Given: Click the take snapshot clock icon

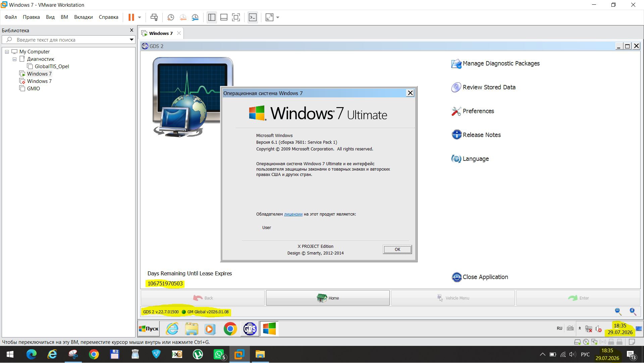Looking at the screenshot, I should click(x=170, y=17).
